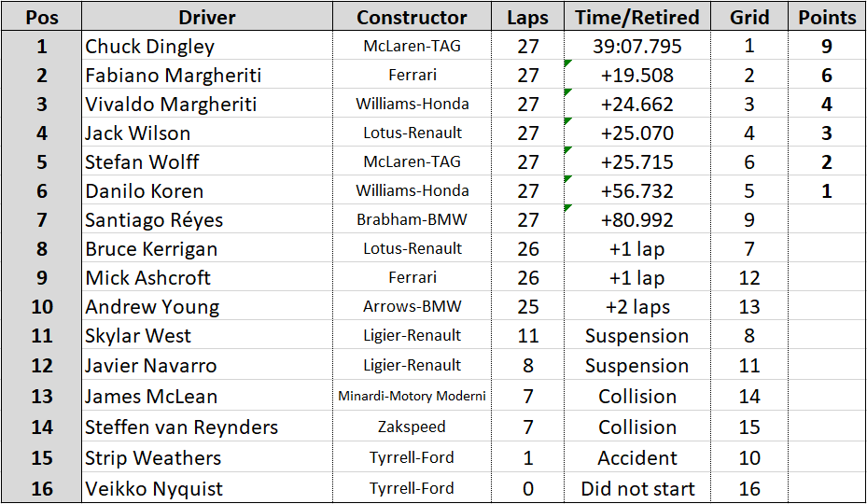Image resolution: width=867 pixels, height=504 pixels.
Task: Click the Minardi-Motory Moderni cell
Action: click(412, 396)
